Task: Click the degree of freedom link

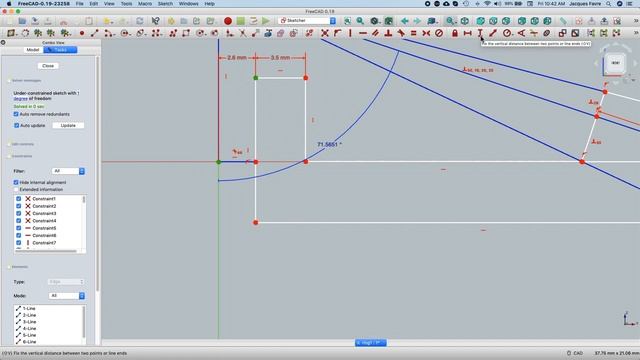Action: click(20, 99)
